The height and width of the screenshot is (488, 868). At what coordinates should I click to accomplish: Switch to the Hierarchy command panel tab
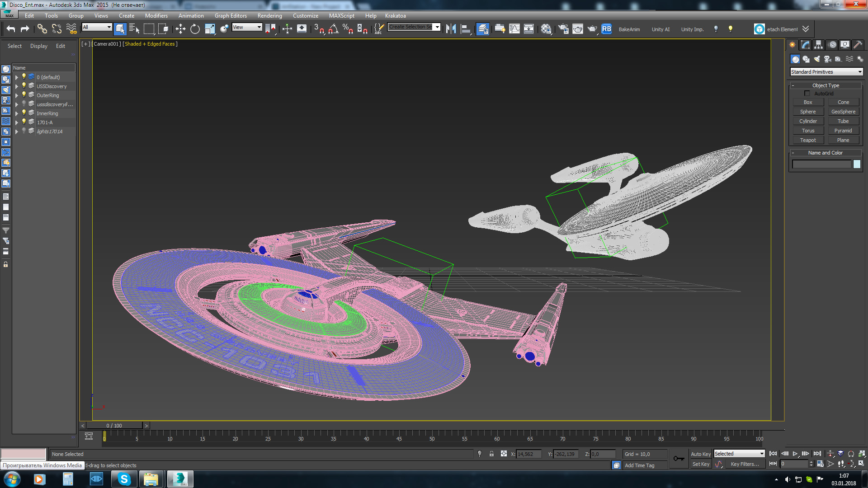818,45
